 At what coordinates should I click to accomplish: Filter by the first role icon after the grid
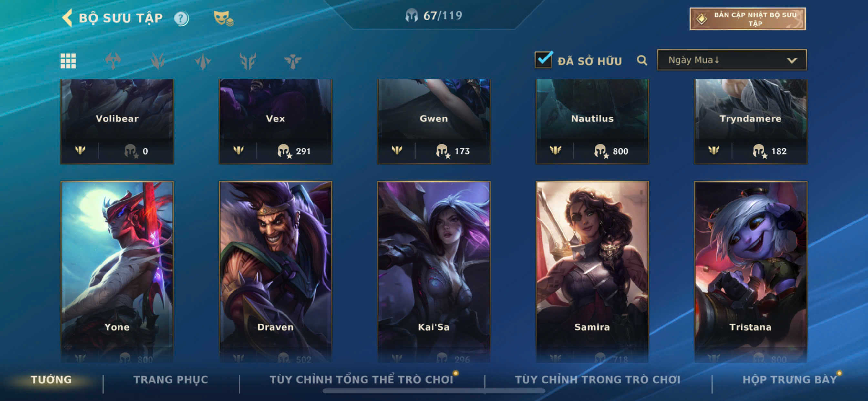pos(113,61)
